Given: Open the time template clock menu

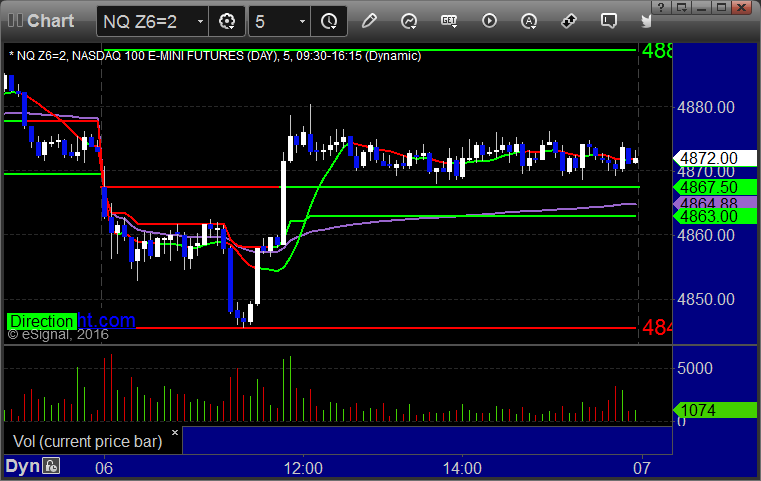Looking at the screenshot, I should 329,21.
